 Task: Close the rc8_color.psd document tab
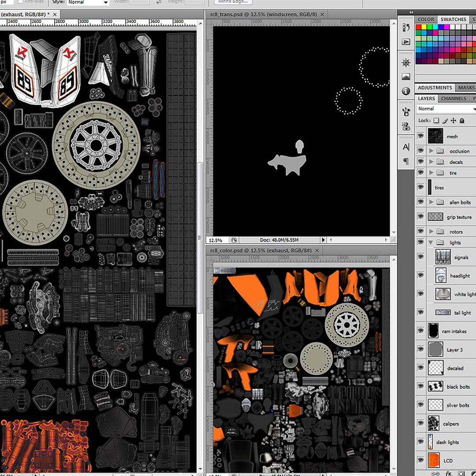[317, 250]
